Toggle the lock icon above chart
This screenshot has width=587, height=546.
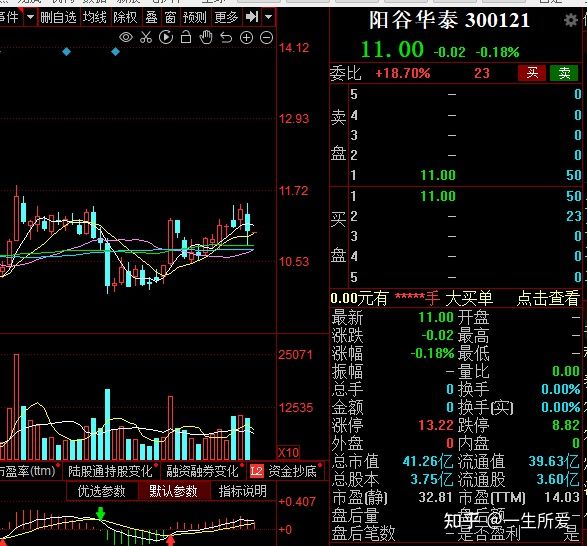pyautogui.click(x=186, y=37)
